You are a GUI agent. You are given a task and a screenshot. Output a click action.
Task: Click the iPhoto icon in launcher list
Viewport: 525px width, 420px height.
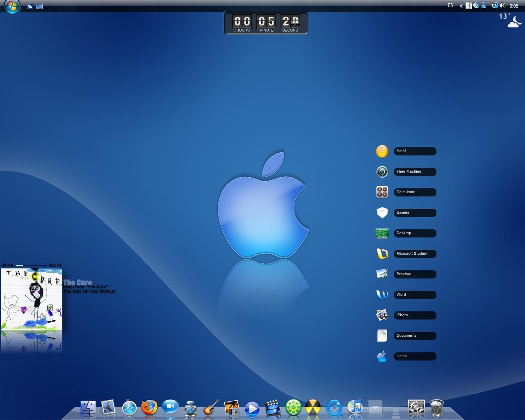pyautogui.click(x=382, y=315)
